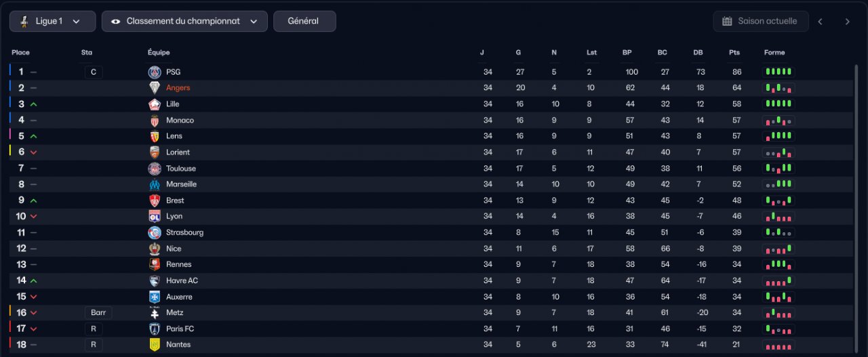Open the Ligue 1 competition dropdown
This screenshot has height=357, width=868.
click(53, 21)
